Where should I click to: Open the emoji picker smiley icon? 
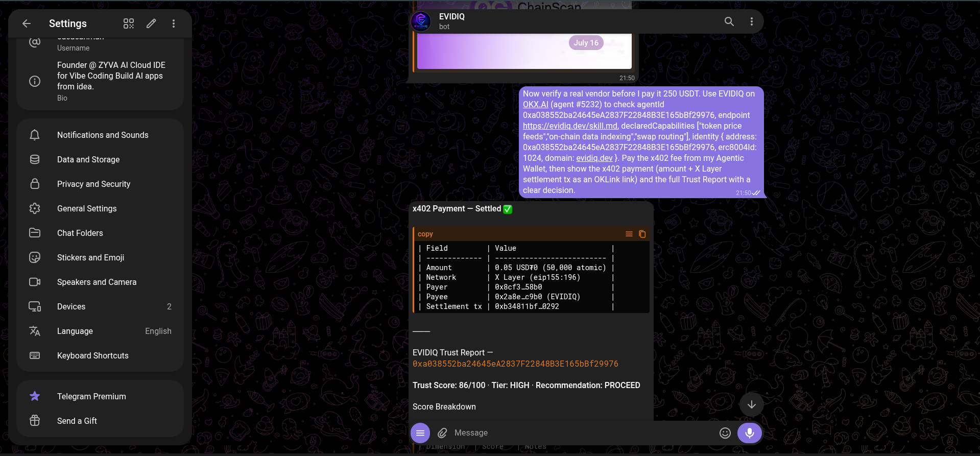(725, 433)
